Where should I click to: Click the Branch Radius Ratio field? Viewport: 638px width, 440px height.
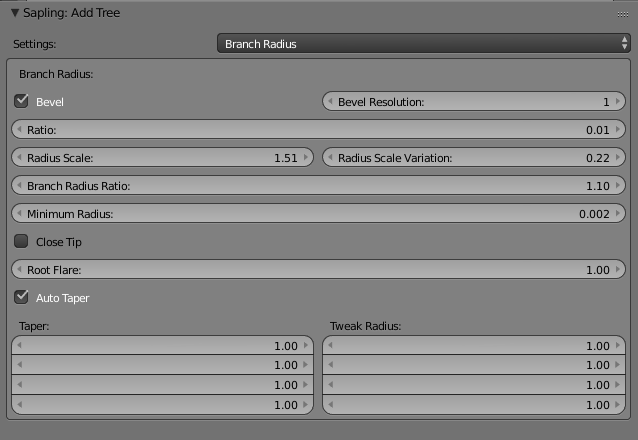(x=318, y=186)
